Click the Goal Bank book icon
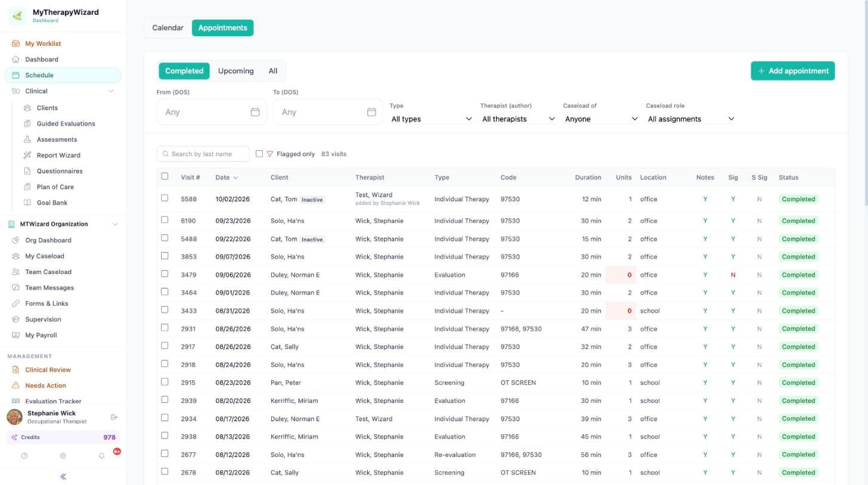868x485 pixels. coord(27,203)
